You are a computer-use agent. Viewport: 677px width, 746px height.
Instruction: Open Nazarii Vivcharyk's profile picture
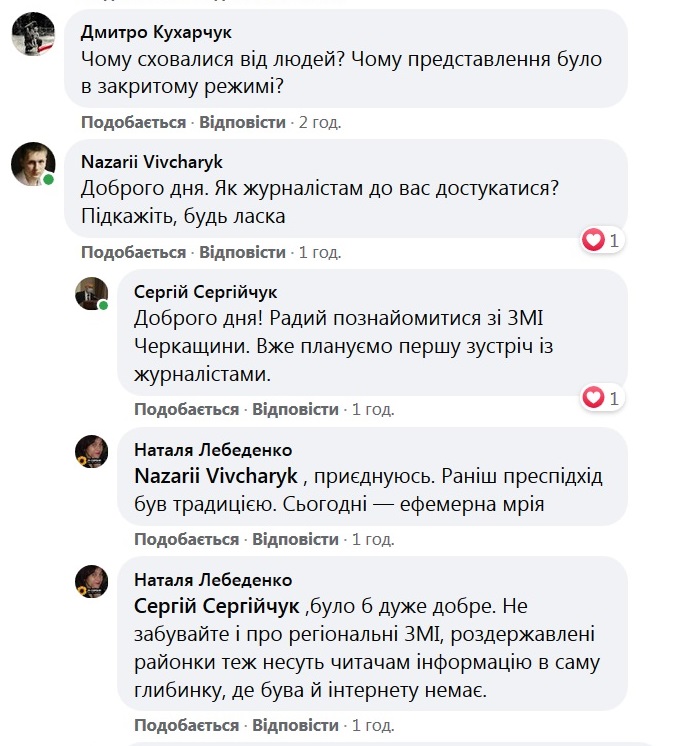pyautogui.click(x=32, y=164)
